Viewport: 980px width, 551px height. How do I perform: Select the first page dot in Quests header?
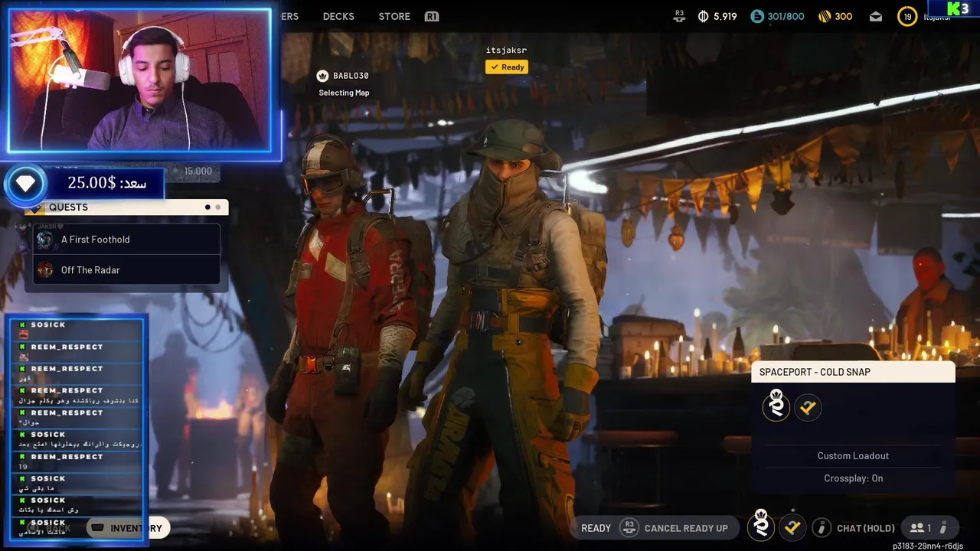tap(207, 207)
